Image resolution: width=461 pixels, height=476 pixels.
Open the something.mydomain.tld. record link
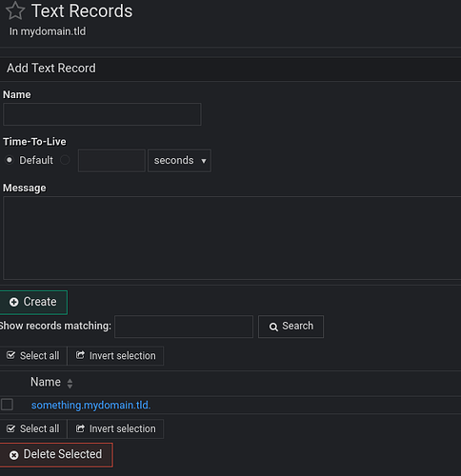90,406
